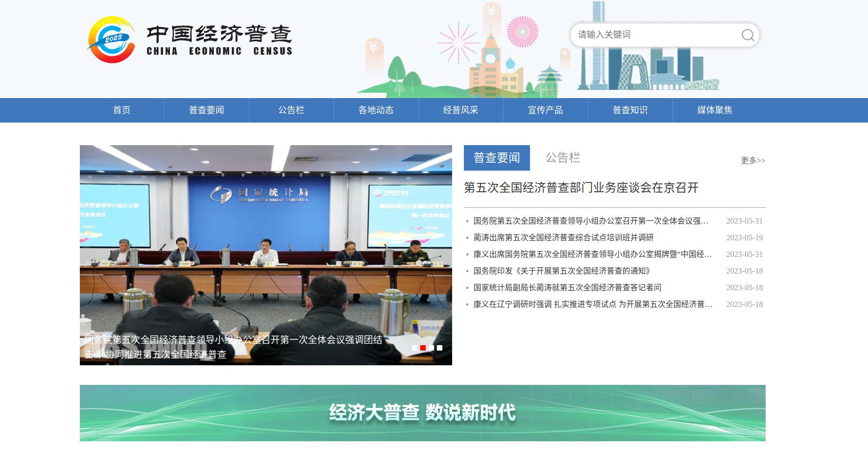Click the 更多>> link

(752, 160)
